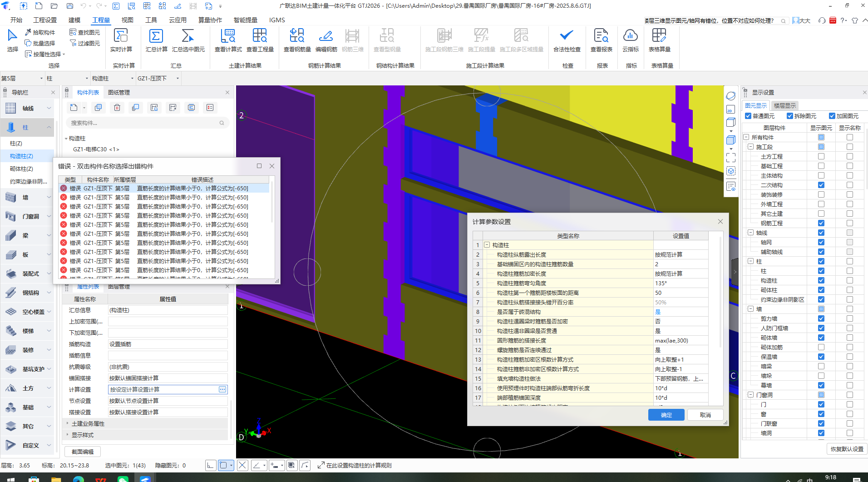Switch to 图纸管理 tab
The width and height of the screenshot is (868, 482).
[119, 93]
